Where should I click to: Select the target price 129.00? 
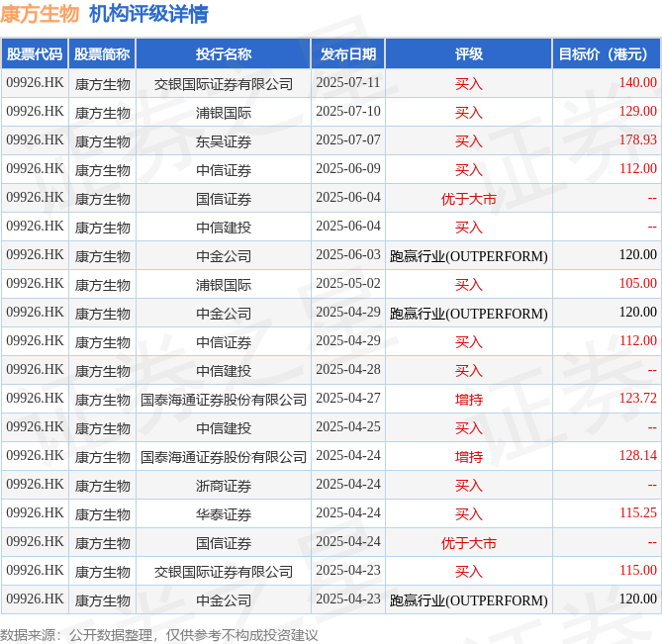[x=637, y=112]
